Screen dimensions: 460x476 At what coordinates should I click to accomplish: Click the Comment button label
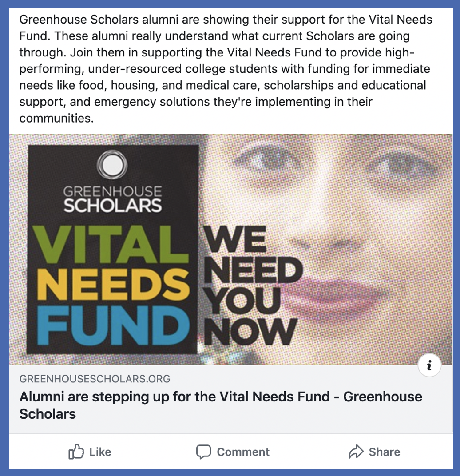tap(243, 452)
